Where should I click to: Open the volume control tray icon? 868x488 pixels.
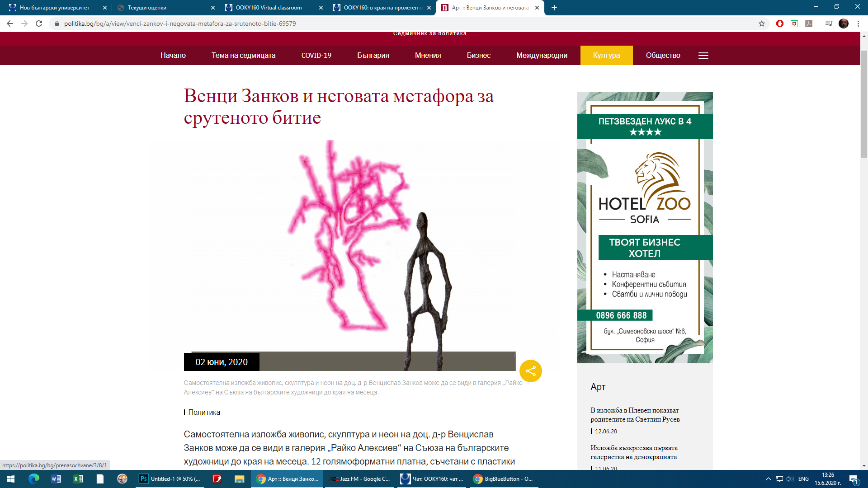[790, 479]
